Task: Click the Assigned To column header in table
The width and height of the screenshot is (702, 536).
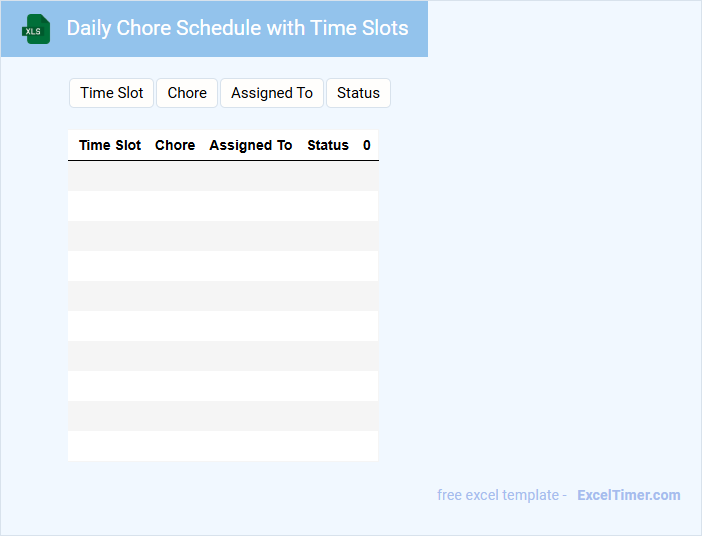Action: point(251,145)
